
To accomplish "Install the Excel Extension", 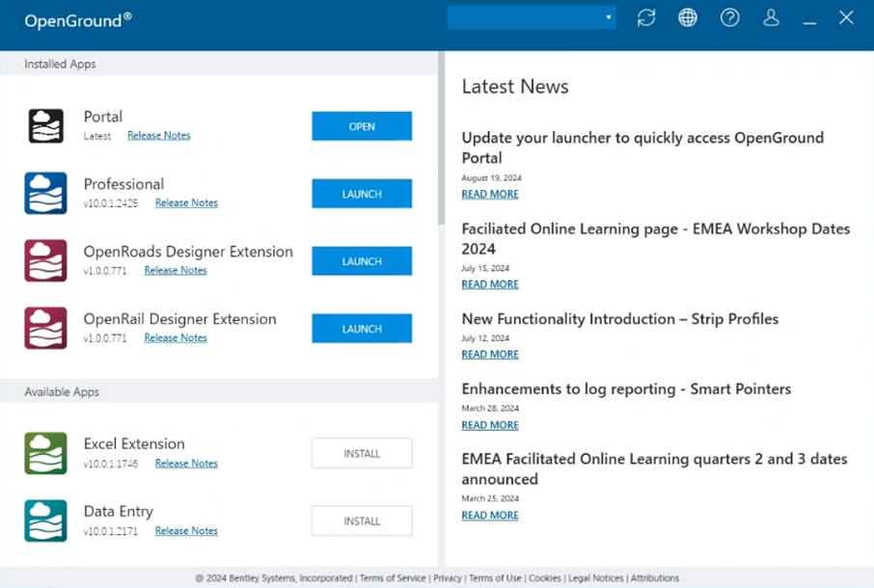I will click(362, 453).
